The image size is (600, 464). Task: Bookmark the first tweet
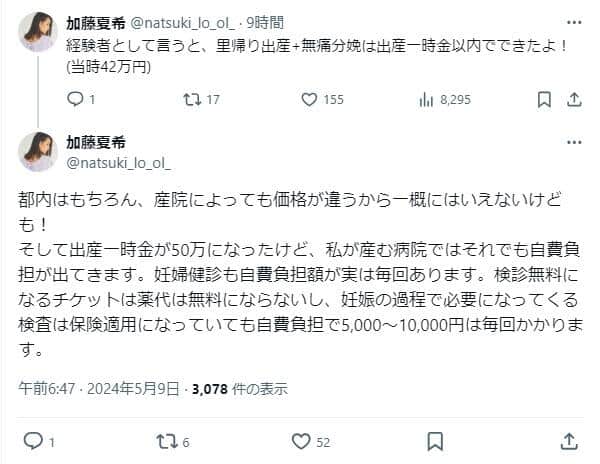pyautogui.click(x=543, y=99)
